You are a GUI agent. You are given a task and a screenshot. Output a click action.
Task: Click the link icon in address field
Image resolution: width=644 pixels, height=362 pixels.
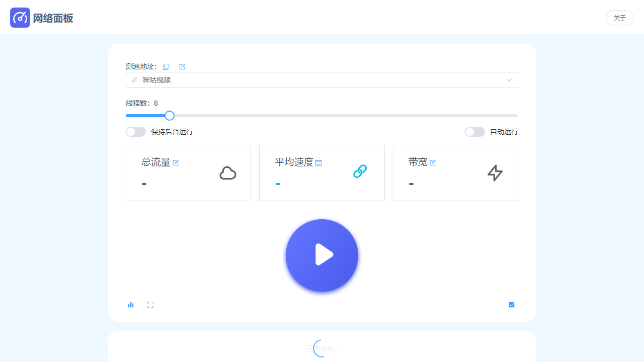(135, 80)
